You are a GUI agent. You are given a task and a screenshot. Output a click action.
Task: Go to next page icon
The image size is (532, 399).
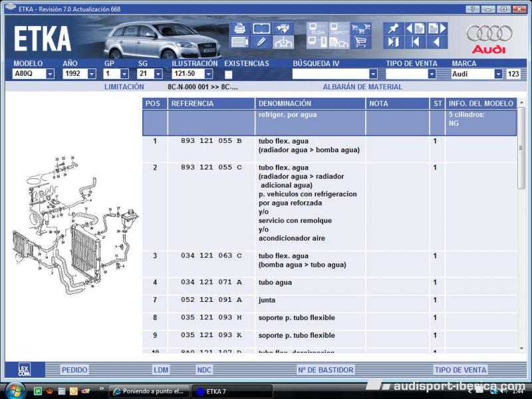coord(437,29)
